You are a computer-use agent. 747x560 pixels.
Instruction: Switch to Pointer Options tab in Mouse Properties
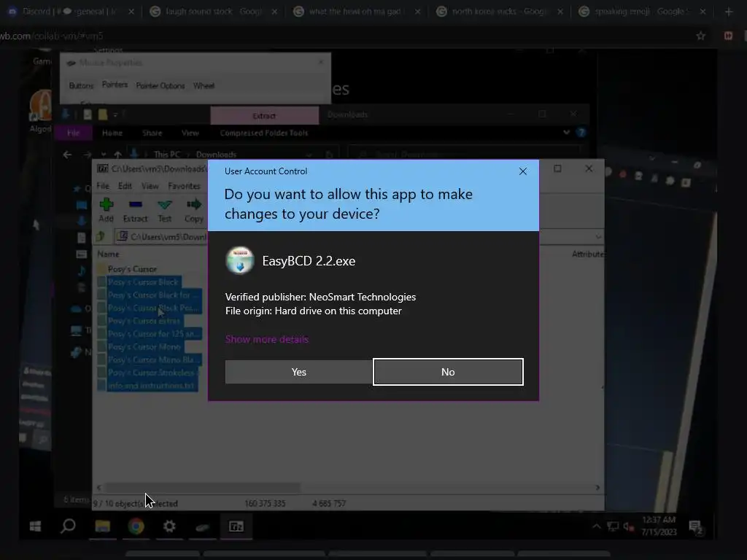pos(160,86)
